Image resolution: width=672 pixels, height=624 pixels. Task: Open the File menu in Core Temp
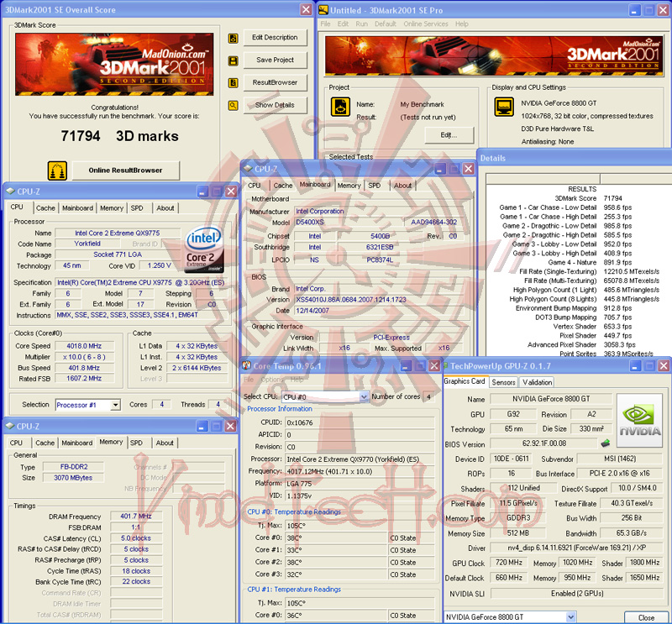[249, 380]
